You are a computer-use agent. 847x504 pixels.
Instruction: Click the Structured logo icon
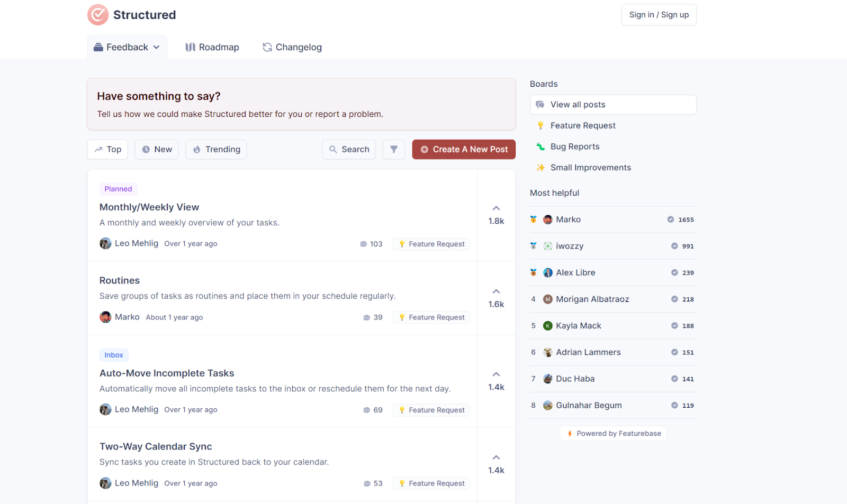click(98, 15)
